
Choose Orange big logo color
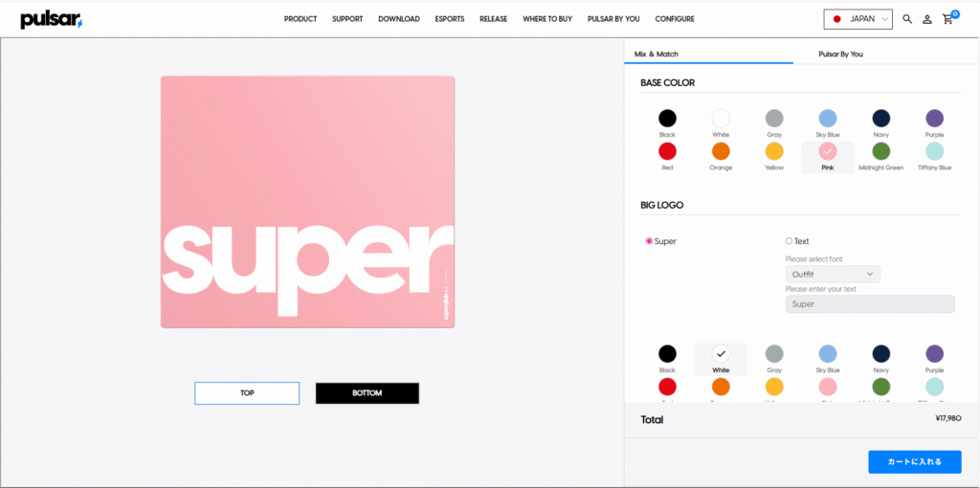(721, 388)
